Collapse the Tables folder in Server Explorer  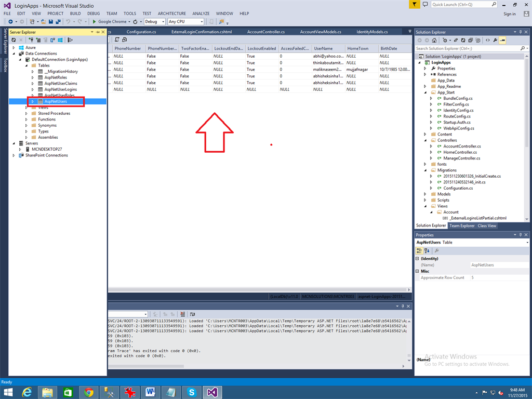(x=26, y=66)
